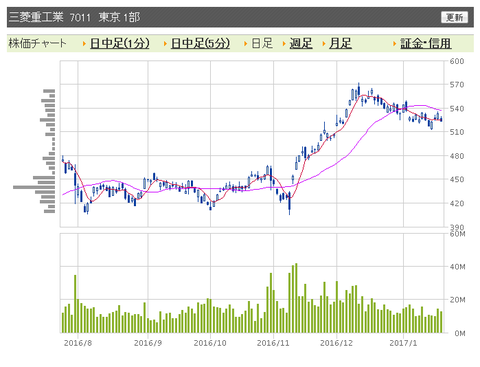This screenshot has width=480, height=367.
Task: Click the 更新 refresh button
Action: pyautogui.click(x=454, y=17)
